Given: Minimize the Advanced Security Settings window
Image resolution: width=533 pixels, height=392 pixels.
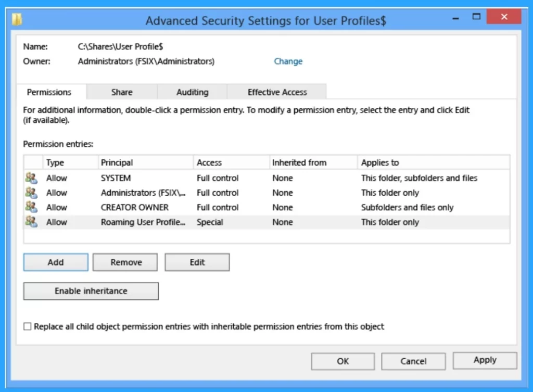Looking at the screenshot, I should (x=455, y=18).
